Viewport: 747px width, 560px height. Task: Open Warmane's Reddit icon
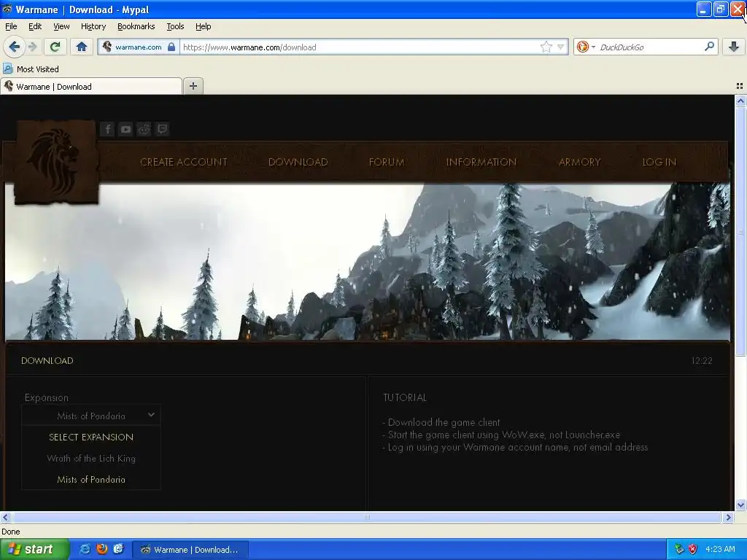(x=144, y=129)
